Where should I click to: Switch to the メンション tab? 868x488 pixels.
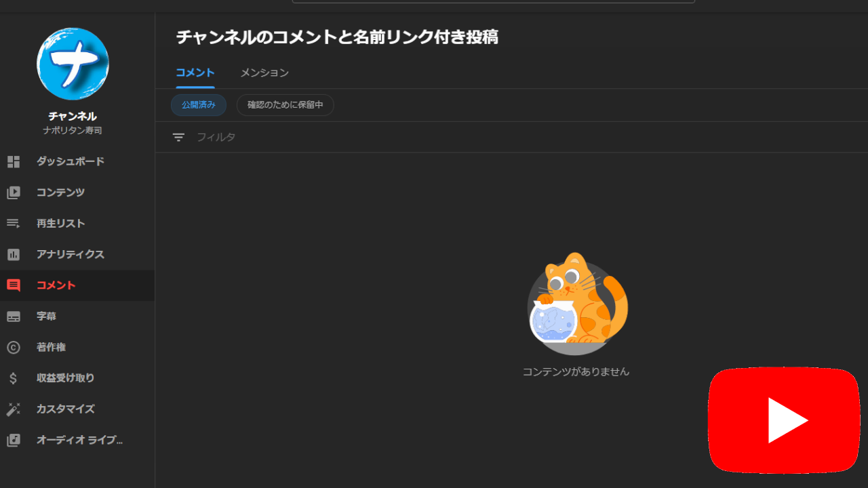coord(264,73)
